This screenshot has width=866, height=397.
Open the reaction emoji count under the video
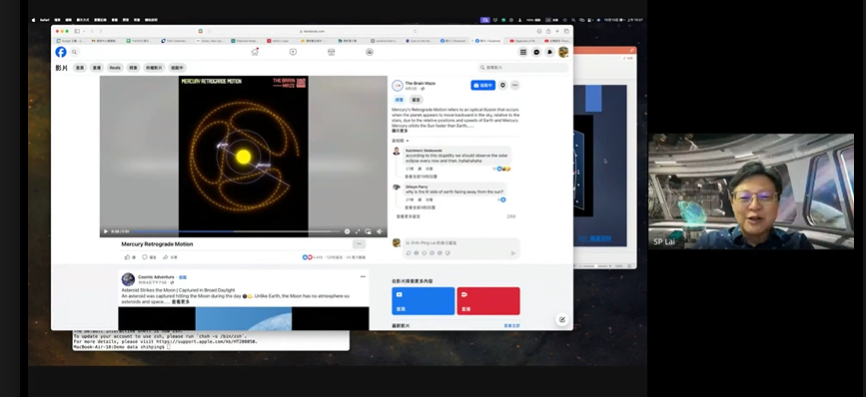[x=312, y=257]
